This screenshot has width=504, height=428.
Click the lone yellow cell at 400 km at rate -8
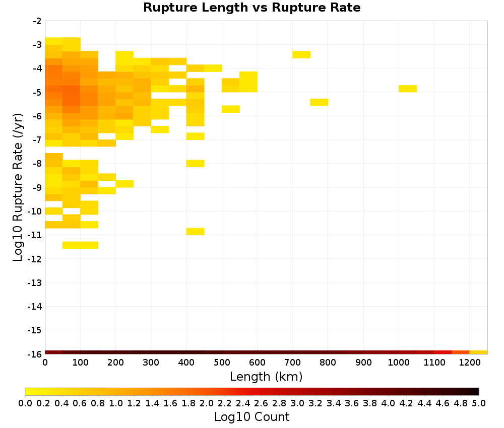(195, 164)
